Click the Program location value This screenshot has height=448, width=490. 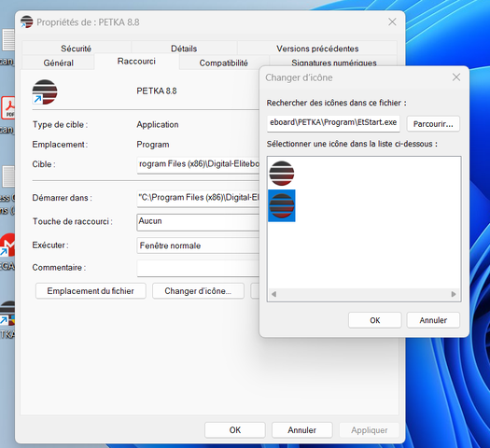(153, 145)
